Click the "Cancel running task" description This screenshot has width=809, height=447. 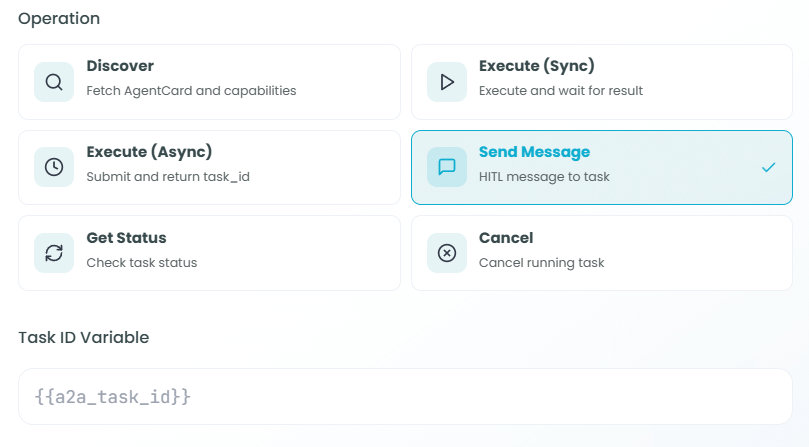[541, 263]
